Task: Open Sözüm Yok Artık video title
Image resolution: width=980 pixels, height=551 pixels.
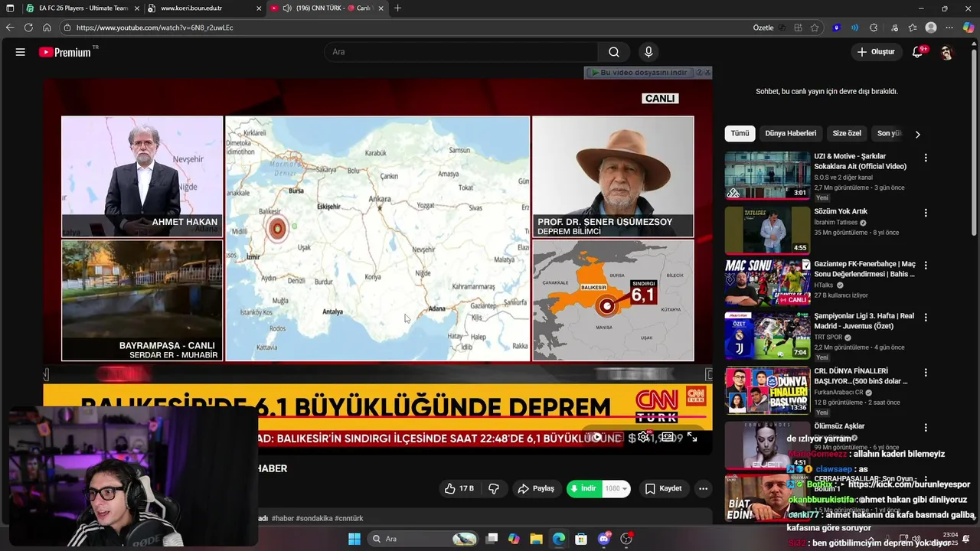Action: tap(841, 211)
